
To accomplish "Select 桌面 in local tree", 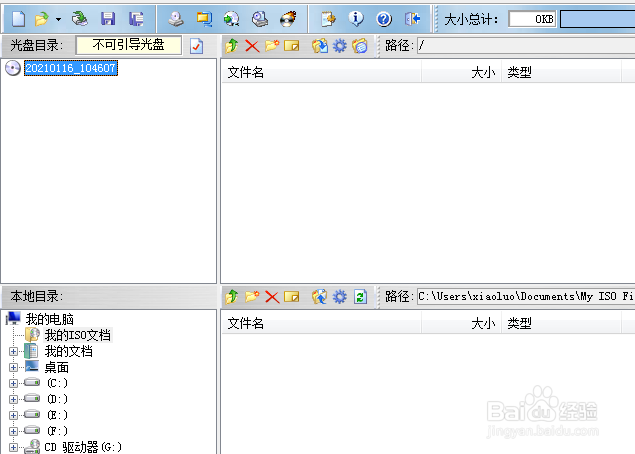I will pos(56,367).
